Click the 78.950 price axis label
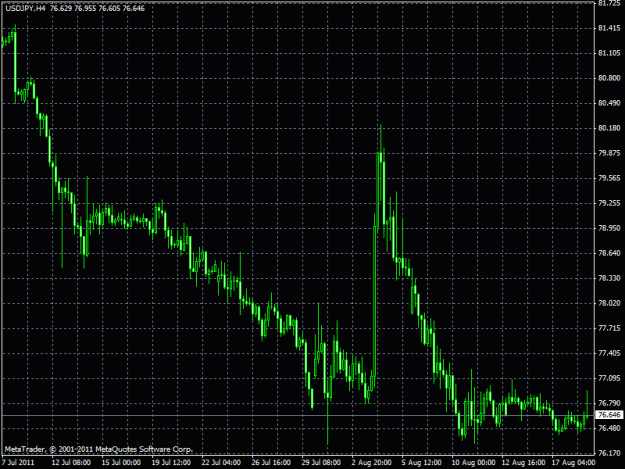 [x=609, y=228]
